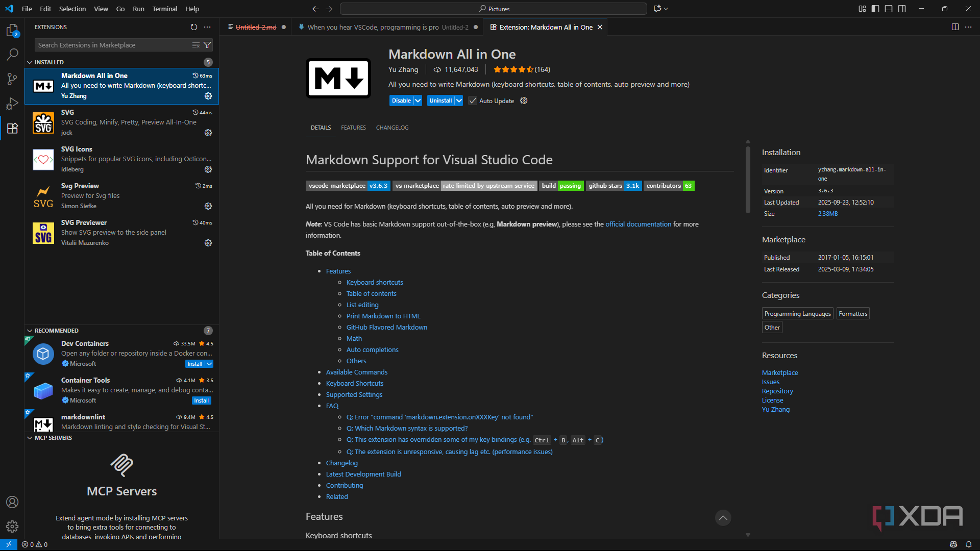This screenshot has height=551, width=980.
Task: Toggle the primary side bar layout button
Action: coord(875,9)
